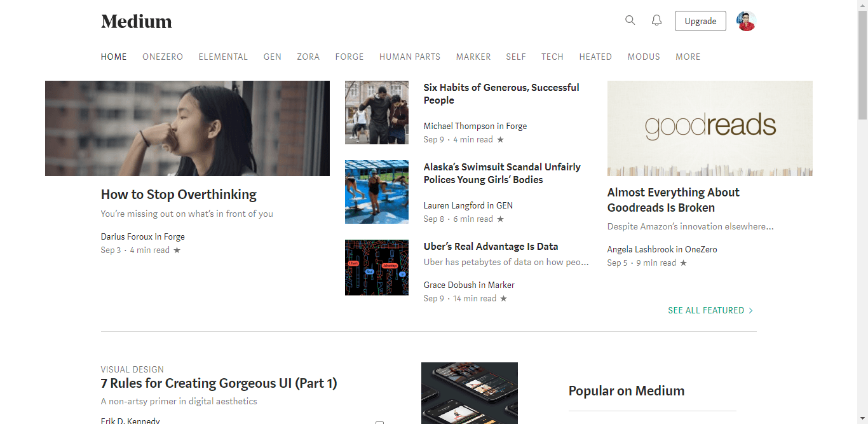868x424 pixels.
Task: Click the star next to 14 min read
Action: pos(504,299)
